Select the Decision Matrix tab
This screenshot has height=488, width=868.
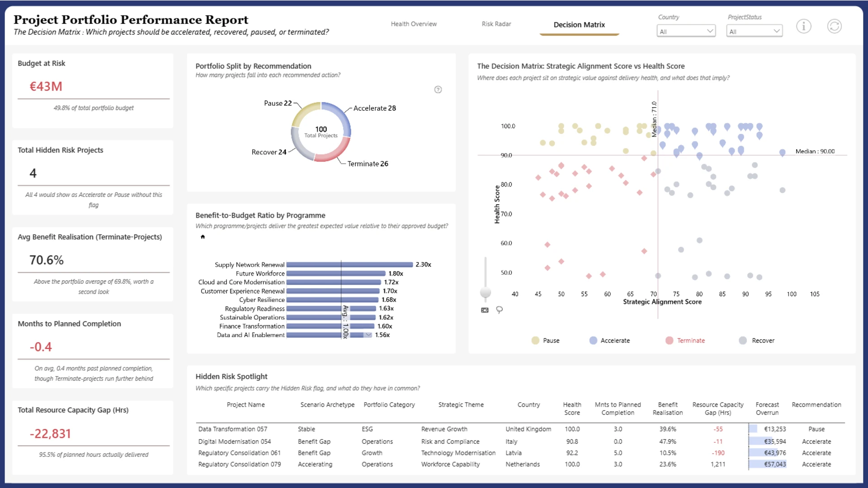579,25
